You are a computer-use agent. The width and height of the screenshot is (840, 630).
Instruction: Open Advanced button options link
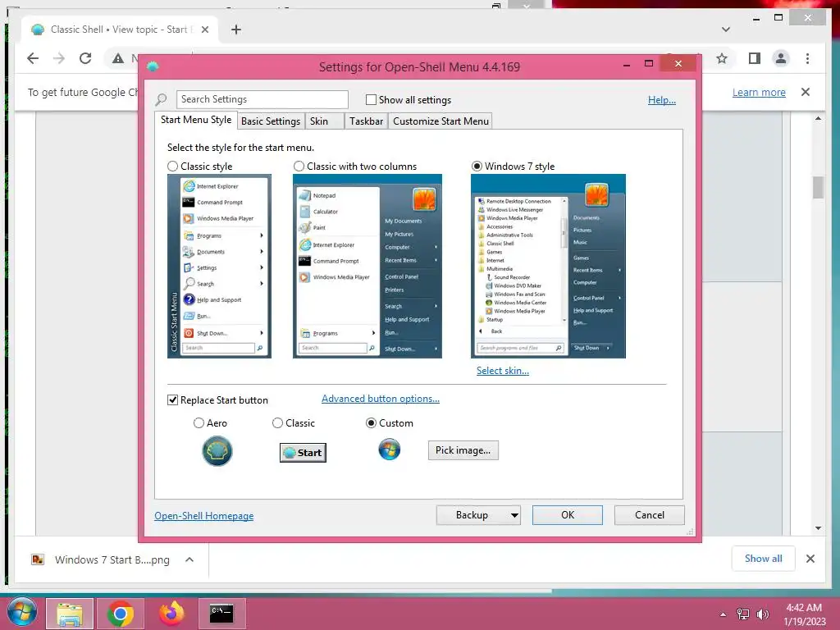pos(381,399)
